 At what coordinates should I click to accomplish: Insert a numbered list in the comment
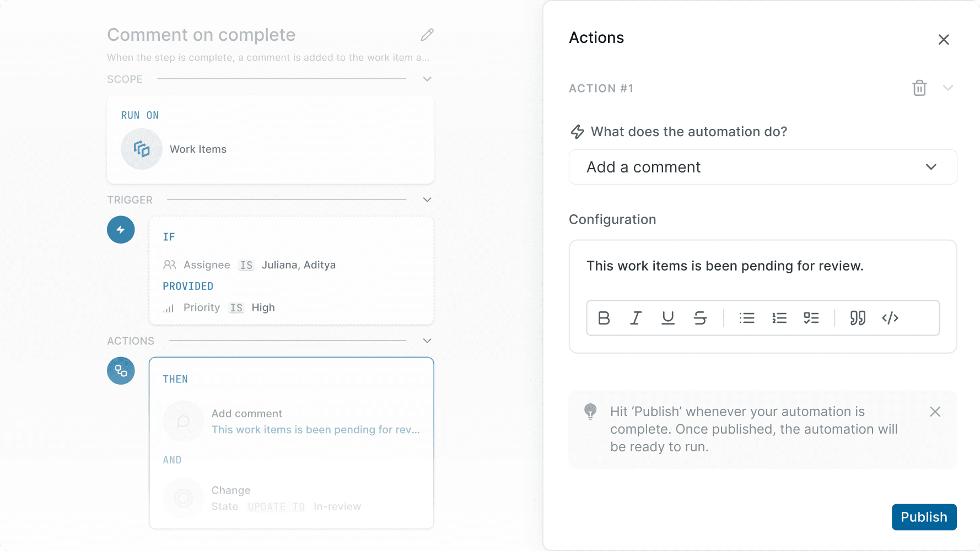779,318
